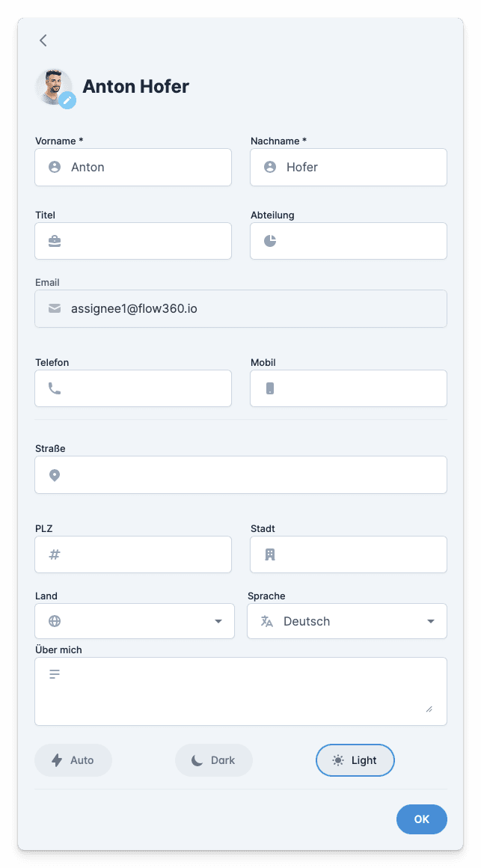Click the building icon in Stadt field

pyautogui.click(x=270, y=554)
